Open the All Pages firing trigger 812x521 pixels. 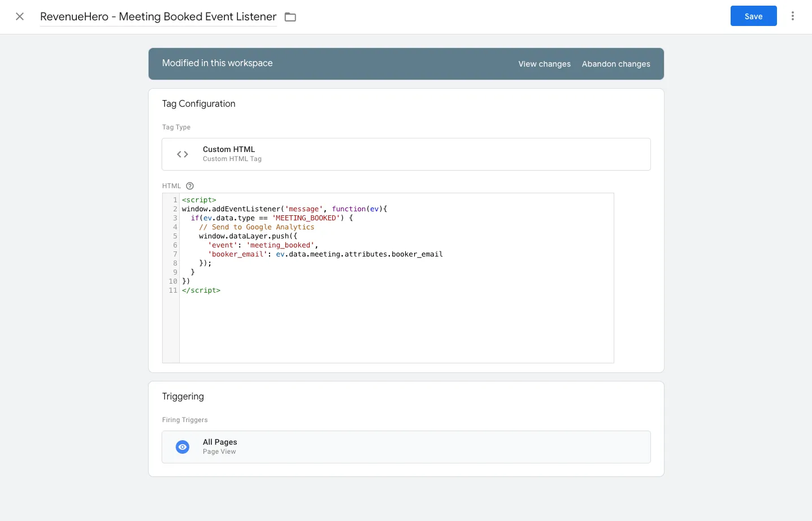pos(406,447)
